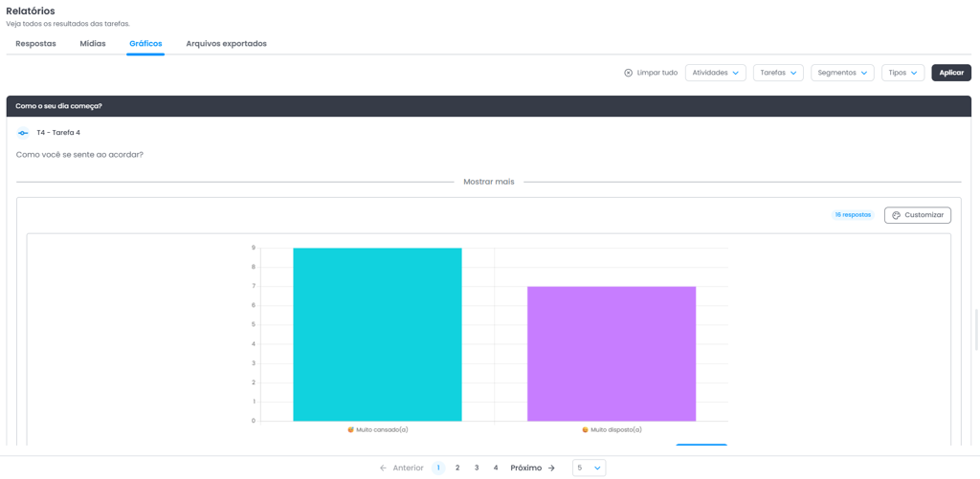Image resolution: width=980 pixels, height=479 pixels.
Task: Click the right arrow beside Próximo
Action: pyautogui.click(x=551, y=468)
